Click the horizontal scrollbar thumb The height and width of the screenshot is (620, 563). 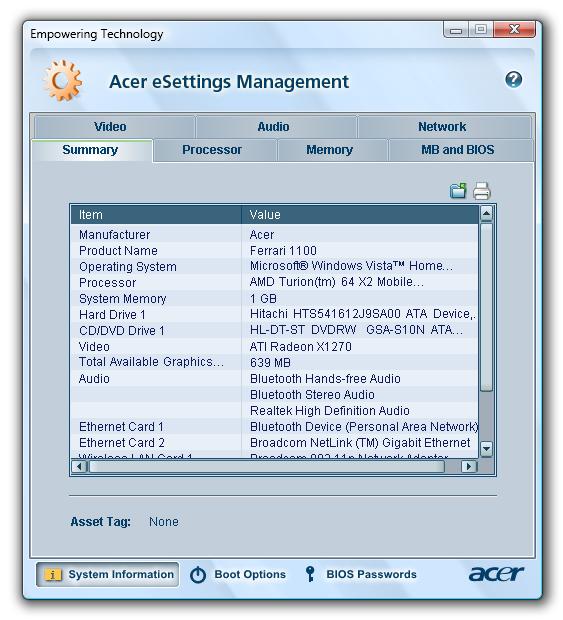click(x=267, y=467)
